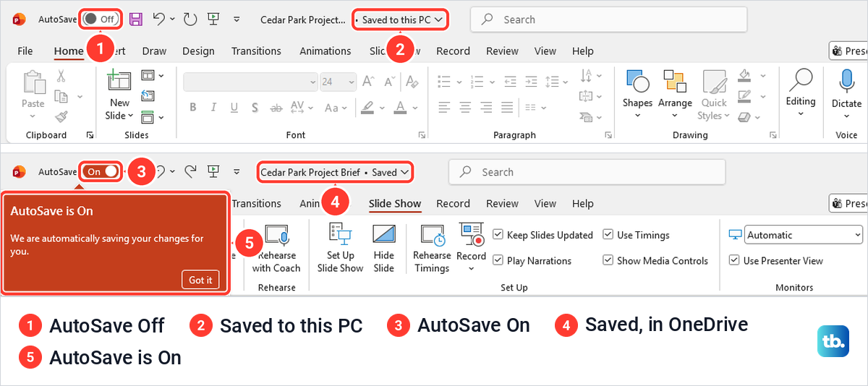
Task: Click the Bullets list icon
Action: click(x=444, y=81)
